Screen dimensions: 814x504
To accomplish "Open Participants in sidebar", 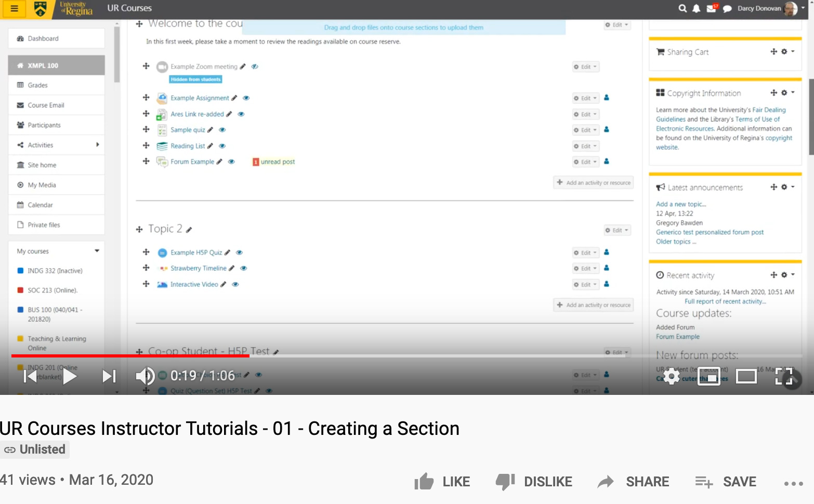I will click(x=56, y=125).
